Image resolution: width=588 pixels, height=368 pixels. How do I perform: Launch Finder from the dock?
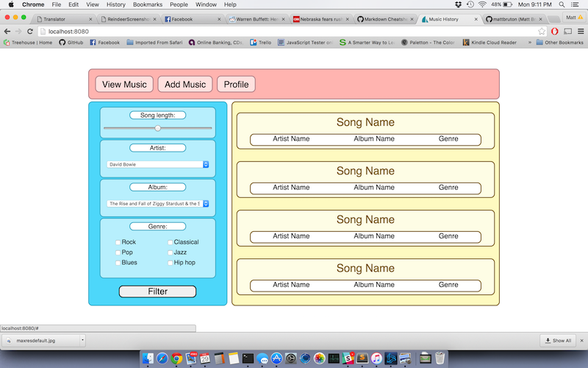tap(148, 358)
